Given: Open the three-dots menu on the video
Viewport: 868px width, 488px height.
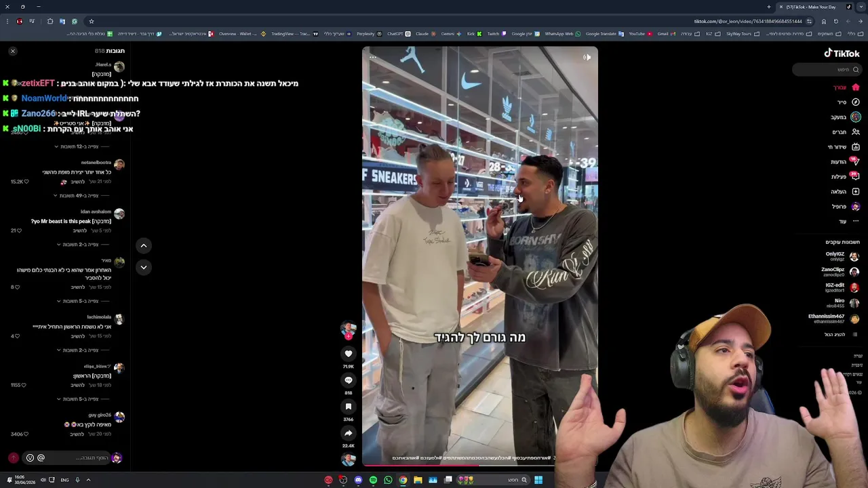Looking at the screenshot, I should click(373, 57).
